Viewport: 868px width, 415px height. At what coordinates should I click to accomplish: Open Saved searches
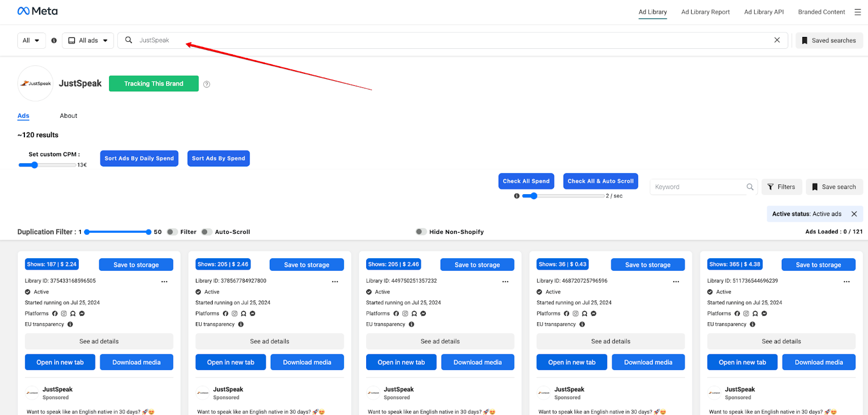click(x=829, y=40)
